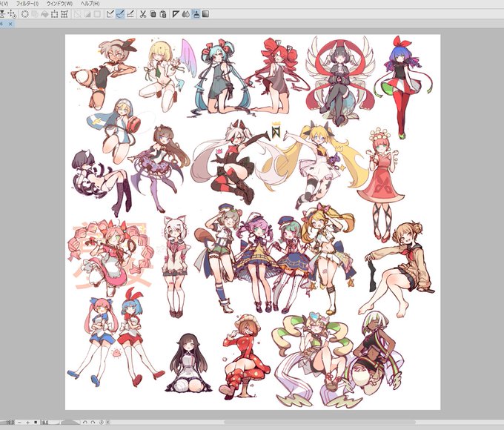
Task: Click the Scale/Rotate transform icon
Action: pos(55,14)
